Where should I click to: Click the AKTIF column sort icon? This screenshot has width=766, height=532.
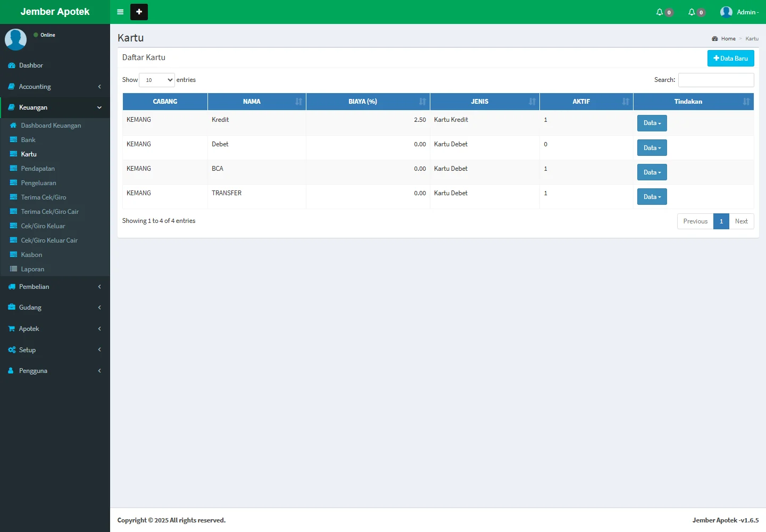click(626, 102)
